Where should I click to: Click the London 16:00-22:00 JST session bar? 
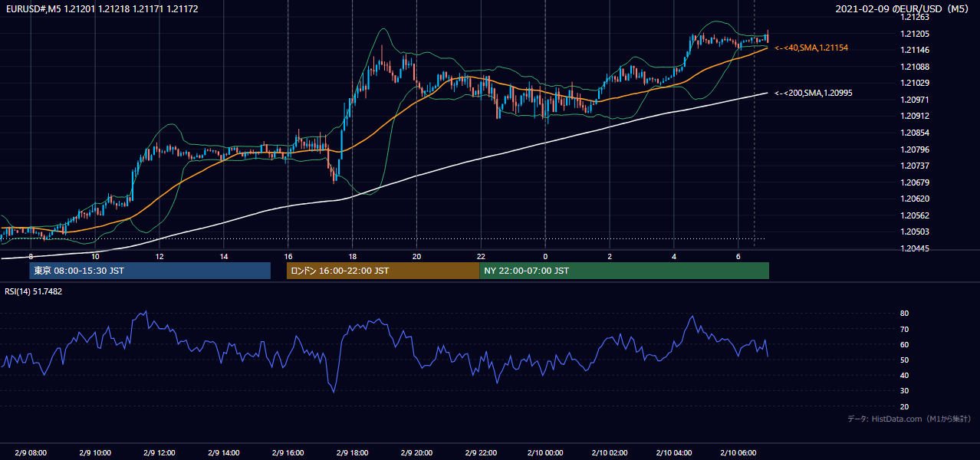tap(383, 271)
